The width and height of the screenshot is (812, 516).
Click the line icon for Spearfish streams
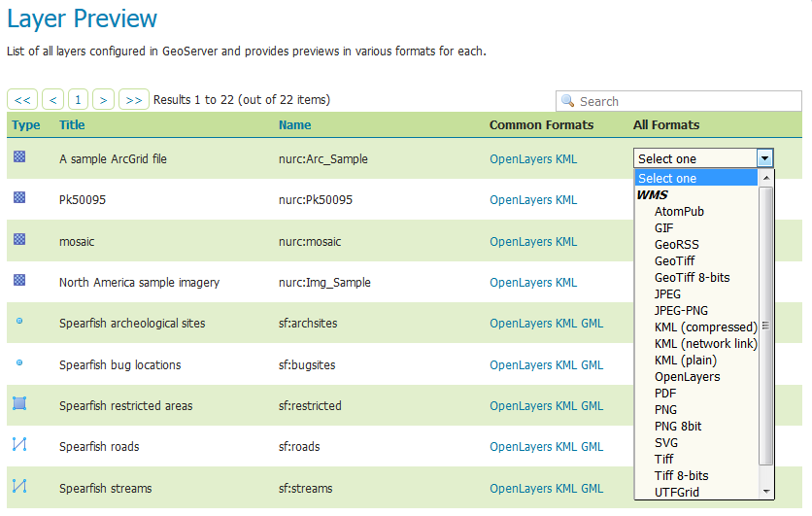pos(19,486)
